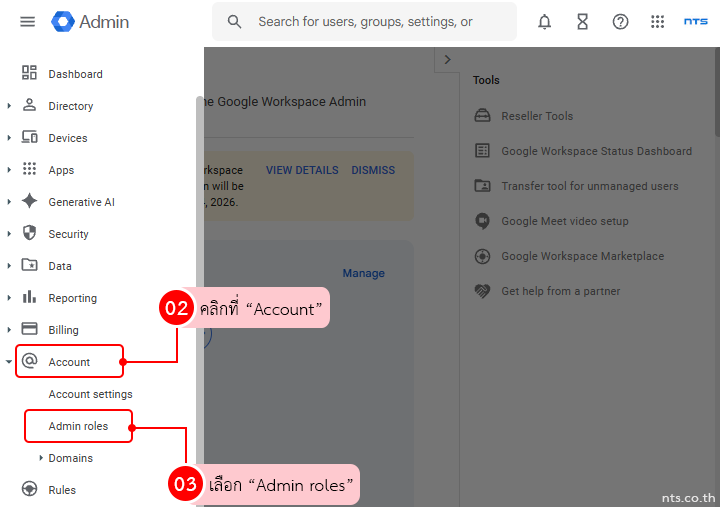
Task: Expand the Data section arrow
Action: click(x=9, y=266)
